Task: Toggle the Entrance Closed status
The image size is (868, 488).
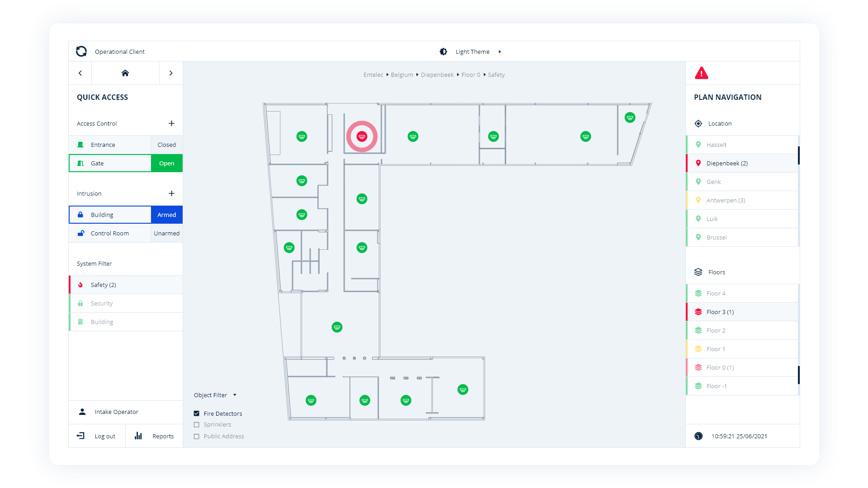Action: tap(167, 145)
